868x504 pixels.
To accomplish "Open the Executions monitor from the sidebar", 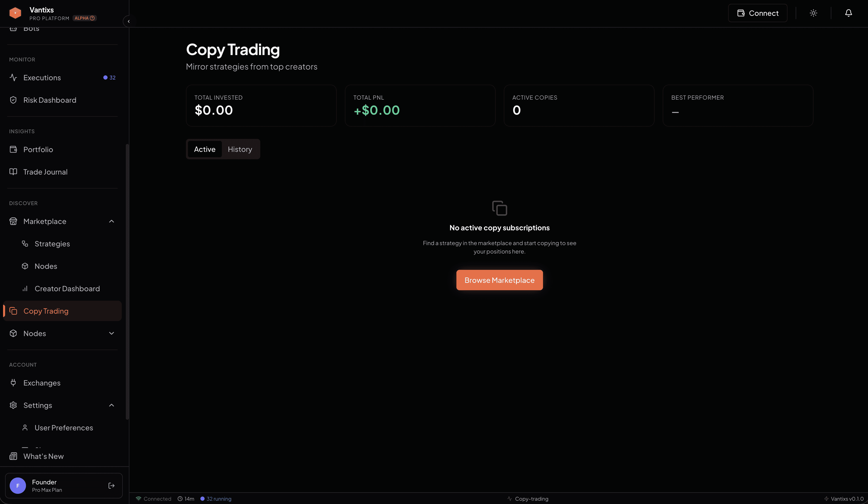I will 42,77.
